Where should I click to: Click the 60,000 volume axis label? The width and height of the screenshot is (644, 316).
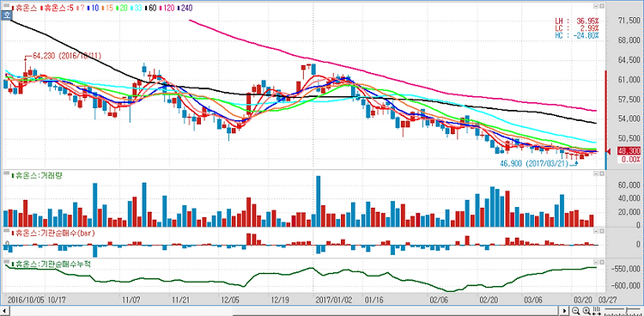tap(630, 185)
